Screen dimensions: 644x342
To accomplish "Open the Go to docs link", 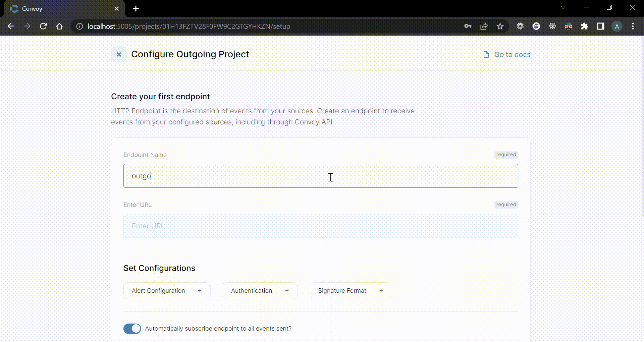I will pyautogui.click(x=507, y=54).
